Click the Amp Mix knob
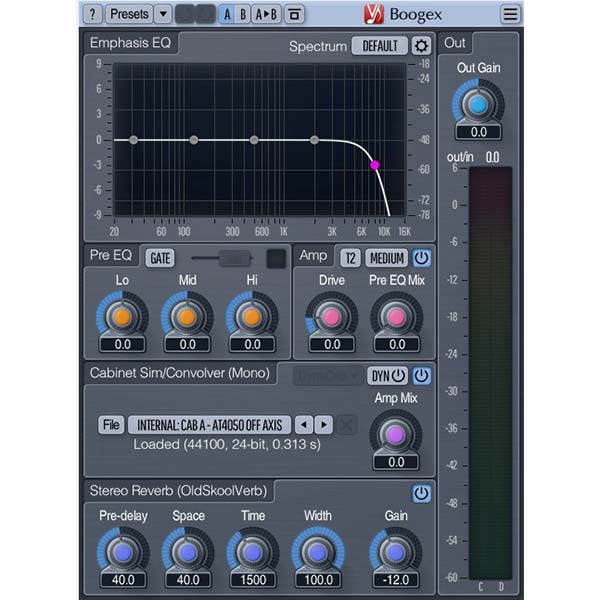This screenshot has height=600, width=600. (x=396, y=435)
